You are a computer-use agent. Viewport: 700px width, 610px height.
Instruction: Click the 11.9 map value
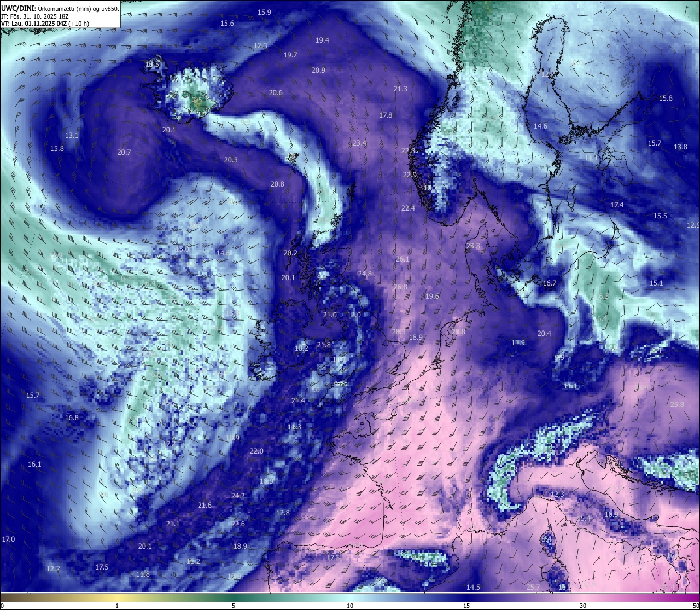518,342
